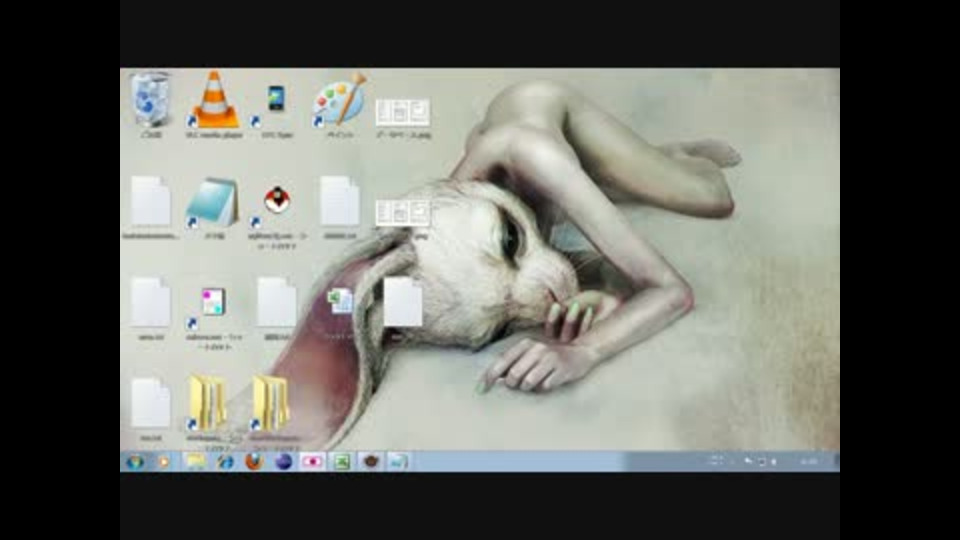The width and height of the screenshot is (960, 540).
Task: Open the Recycle Bin desktop icon
Action: tap(151, 104)
